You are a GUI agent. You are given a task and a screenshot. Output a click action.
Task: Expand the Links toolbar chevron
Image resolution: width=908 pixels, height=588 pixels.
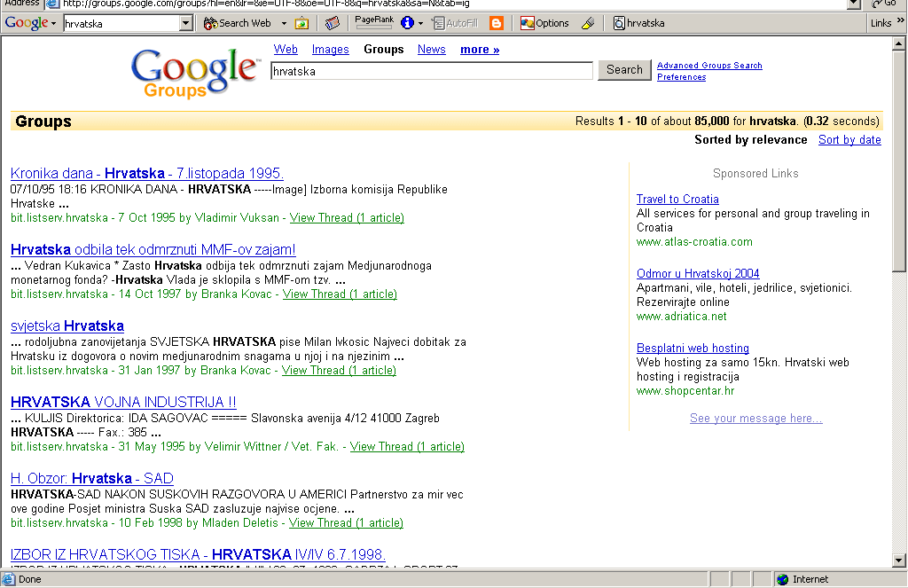coord(901,21)
